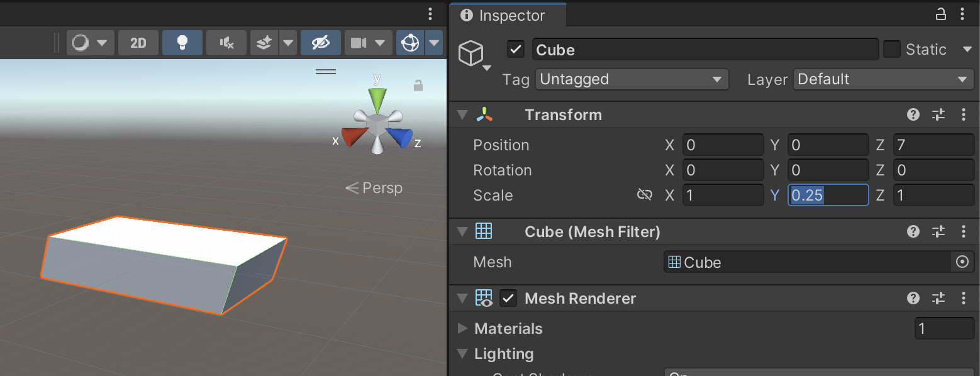
Task: Toggle the scale constrained proportions link icon
Action: point(644,196)
